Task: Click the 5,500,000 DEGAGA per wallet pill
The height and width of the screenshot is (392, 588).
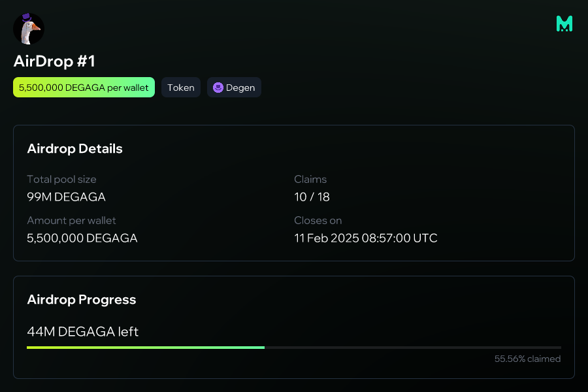Action: point(84,88)
